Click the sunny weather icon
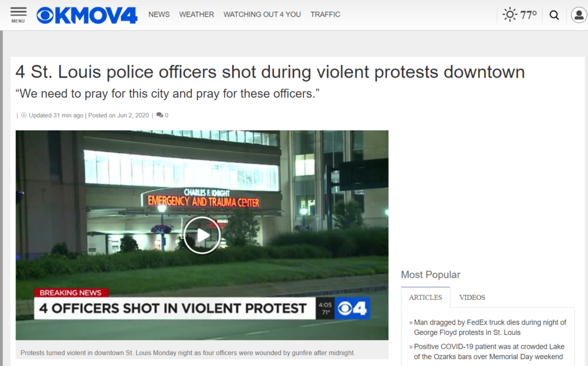 pyautogui.click(x=510, y=14)
